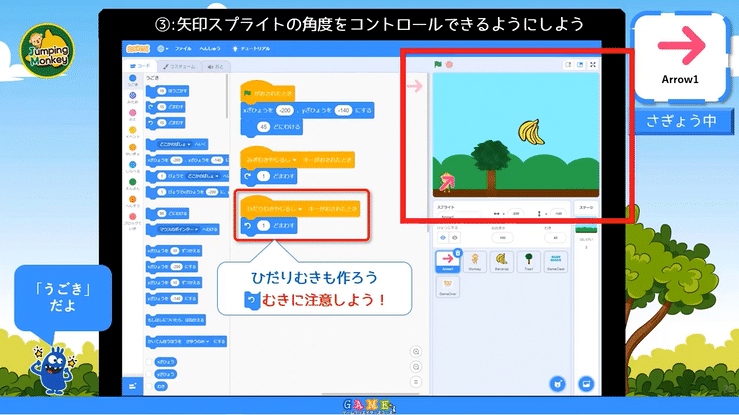Check the direction (むき) reporter checkbox

point(149,386)
